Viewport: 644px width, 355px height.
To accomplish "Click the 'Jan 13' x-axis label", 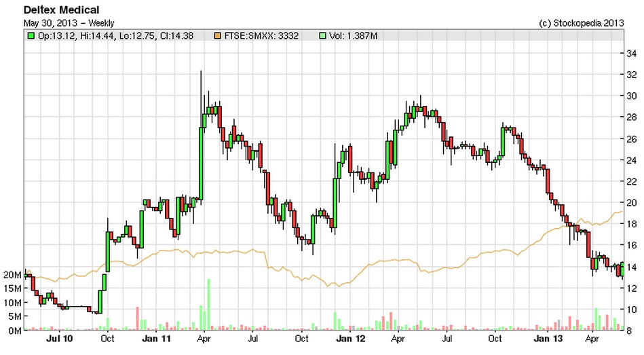I will pos(548,339).
